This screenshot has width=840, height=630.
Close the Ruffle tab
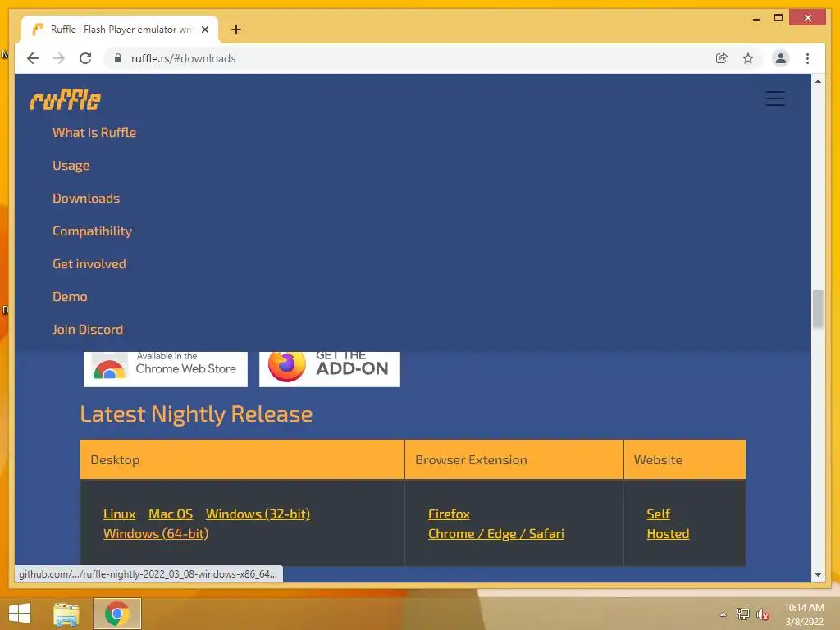click(204, 30)
